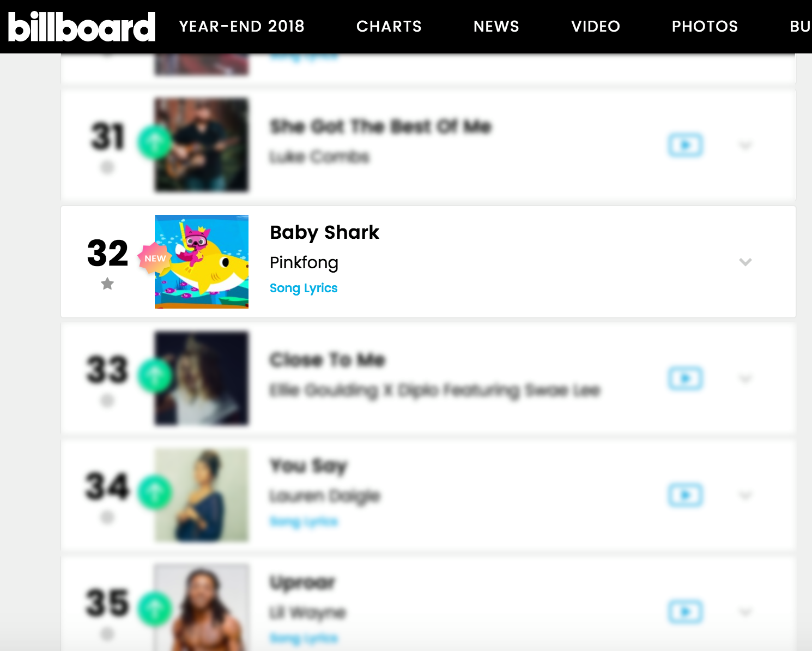Open the Charts menu
The image size is (812, 651).
(389, 26)
